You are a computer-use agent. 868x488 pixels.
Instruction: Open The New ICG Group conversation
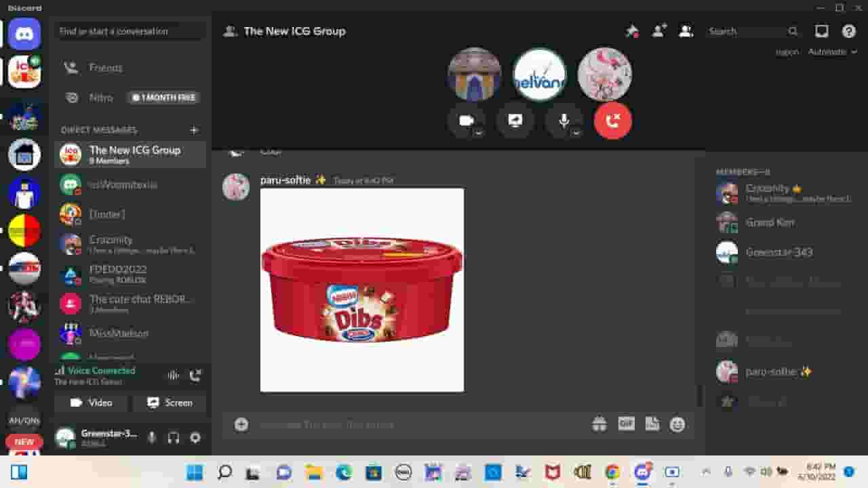[x=130, y=155]
